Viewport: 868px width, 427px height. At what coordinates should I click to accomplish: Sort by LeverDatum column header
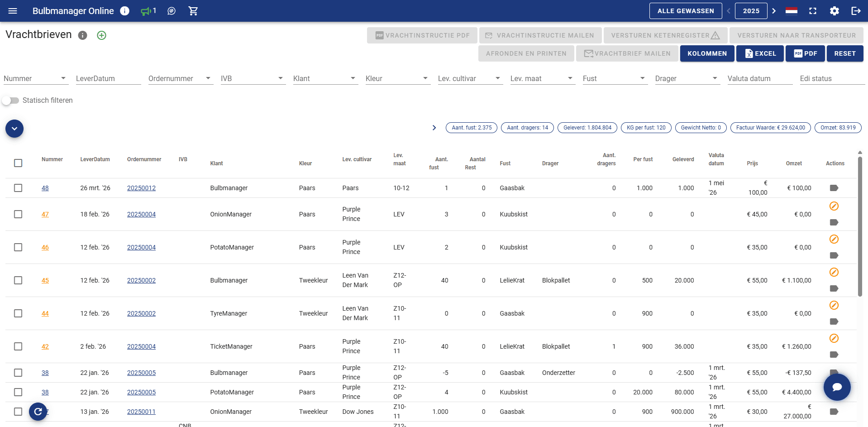tap(95, 159)
